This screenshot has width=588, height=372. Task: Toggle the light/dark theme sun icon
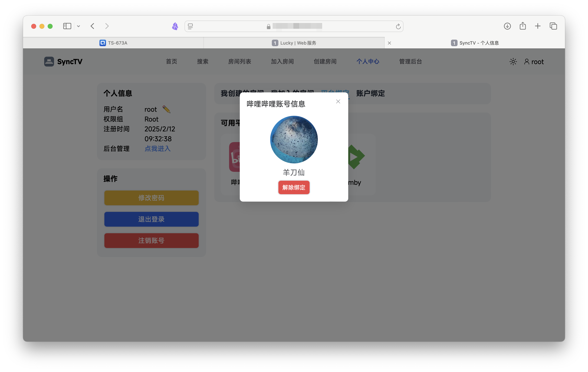pos(513,62)
